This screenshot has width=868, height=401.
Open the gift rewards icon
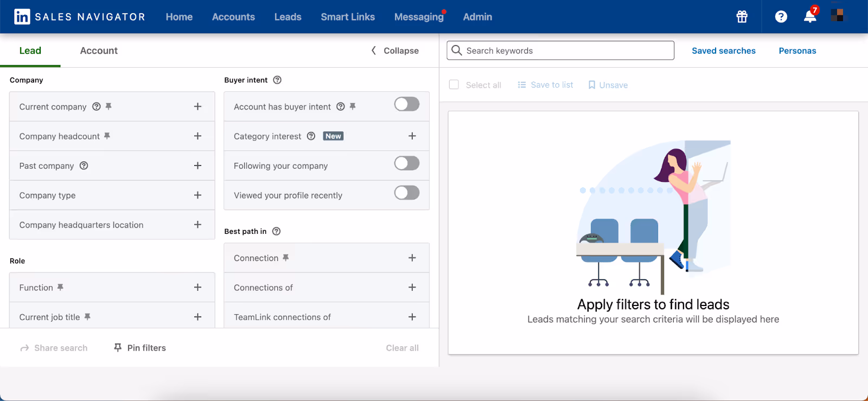click(x=742, y=17)
